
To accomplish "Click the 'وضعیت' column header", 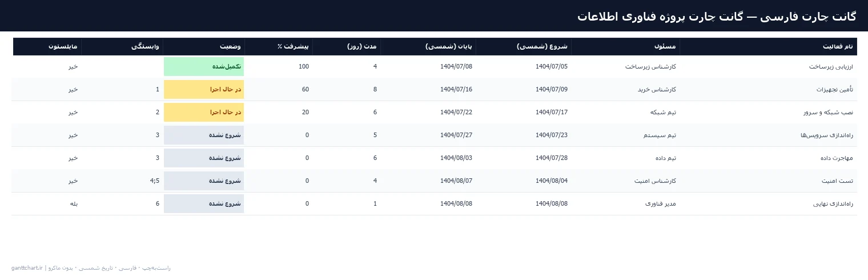I will point(204,46).
